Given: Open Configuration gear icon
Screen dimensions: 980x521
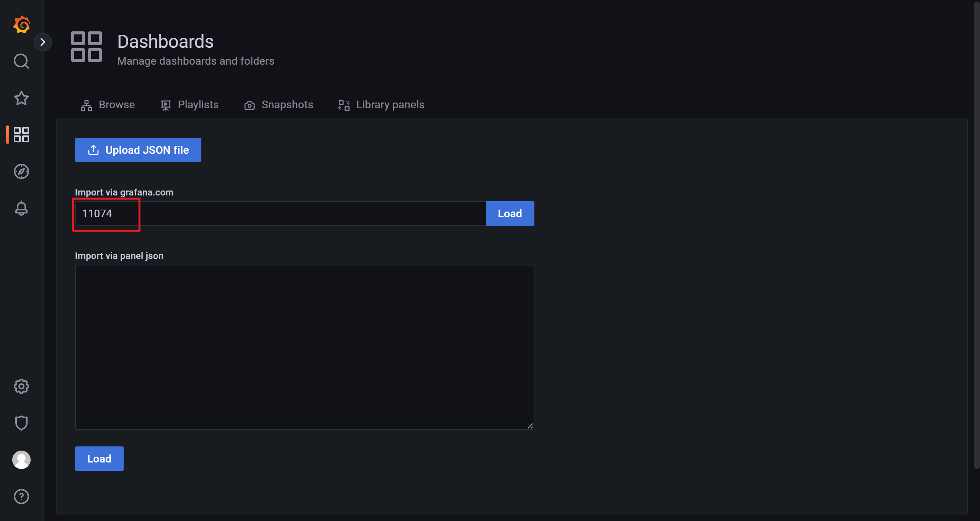Looking at the screenshot, I should (21, 386).
